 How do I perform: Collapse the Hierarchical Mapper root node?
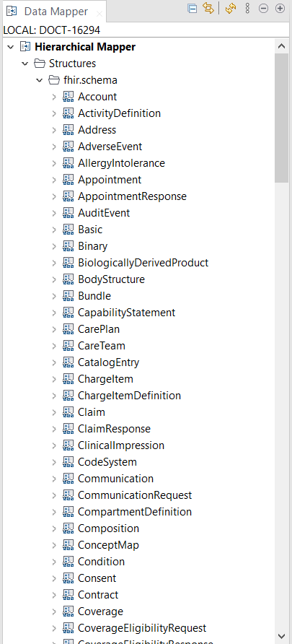[11, 47]
